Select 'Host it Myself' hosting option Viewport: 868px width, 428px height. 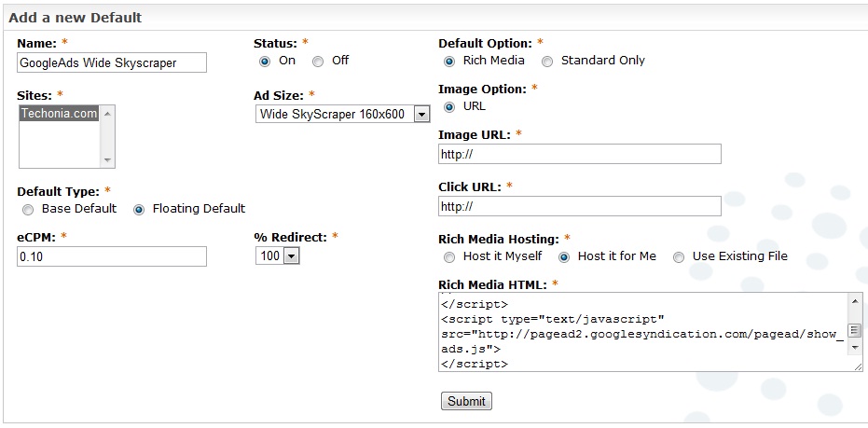(x=449, y=257)
